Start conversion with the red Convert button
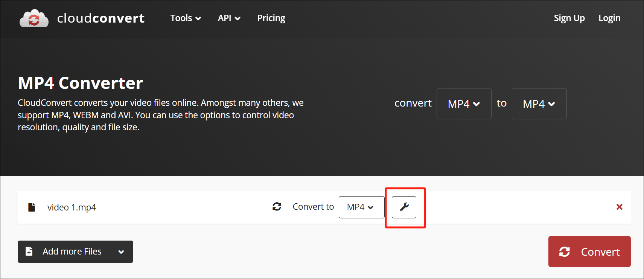This screenshot has width=644, height=279. point(589,252)
